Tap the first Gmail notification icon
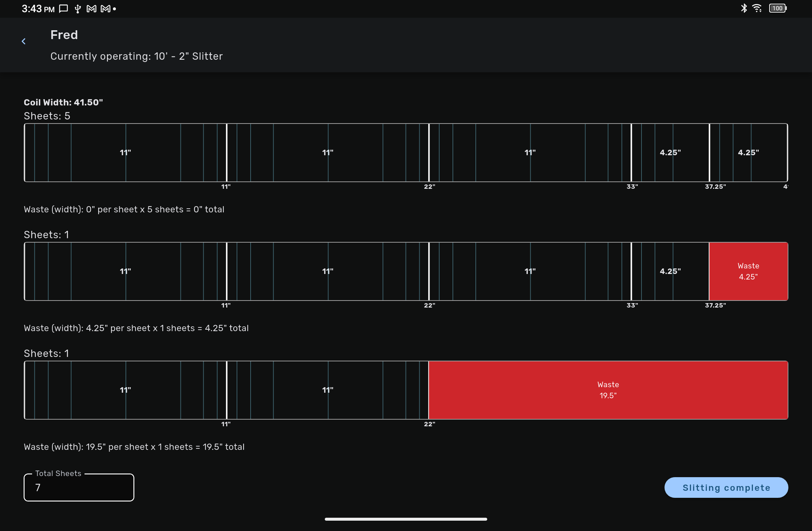812x531 pixels. [91, 8]
